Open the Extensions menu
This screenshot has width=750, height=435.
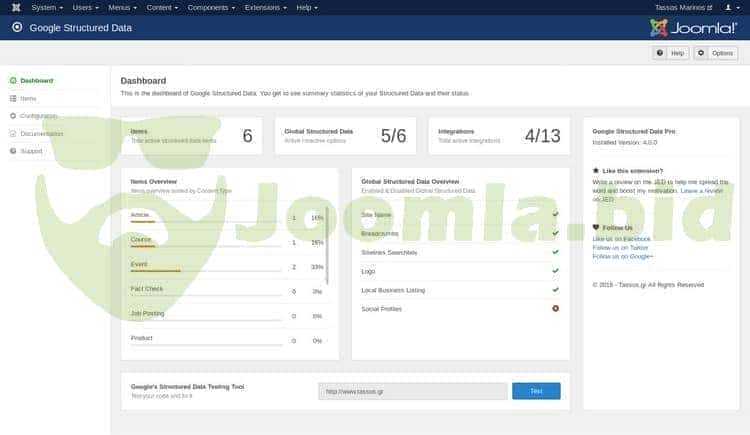point(265,8)
